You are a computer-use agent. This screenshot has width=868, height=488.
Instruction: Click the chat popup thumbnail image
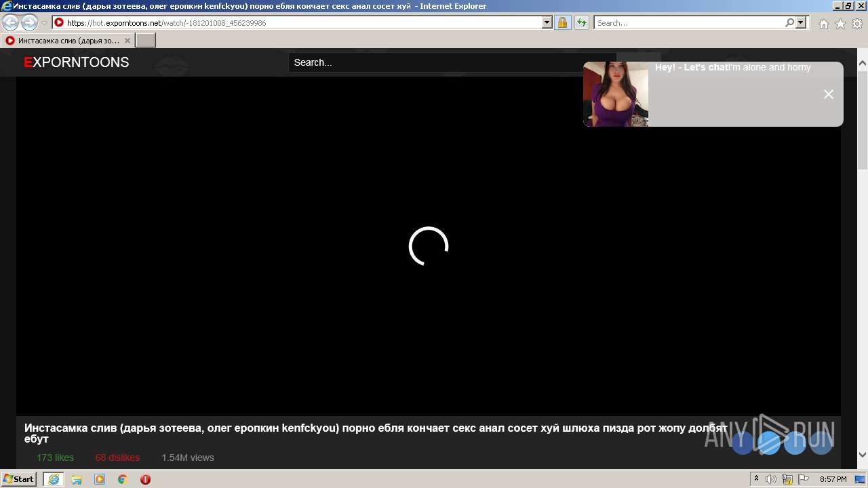pyautogui.click(x=616, y=94)
